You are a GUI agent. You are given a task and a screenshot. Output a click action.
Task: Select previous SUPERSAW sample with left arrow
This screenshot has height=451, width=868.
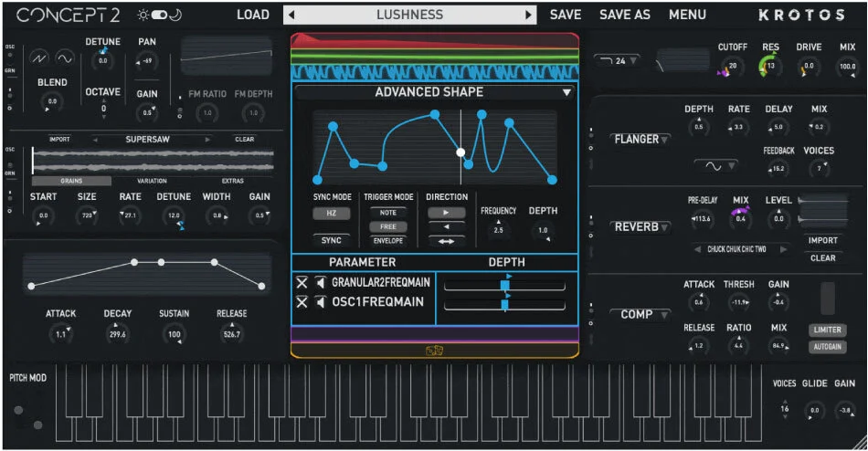(95, 140)
